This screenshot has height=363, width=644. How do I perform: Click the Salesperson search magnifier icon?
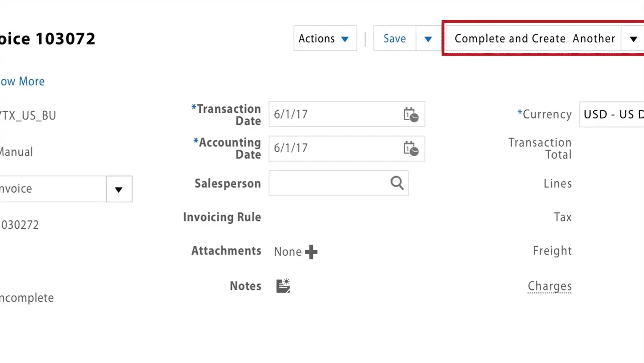[x=397, y=183]
